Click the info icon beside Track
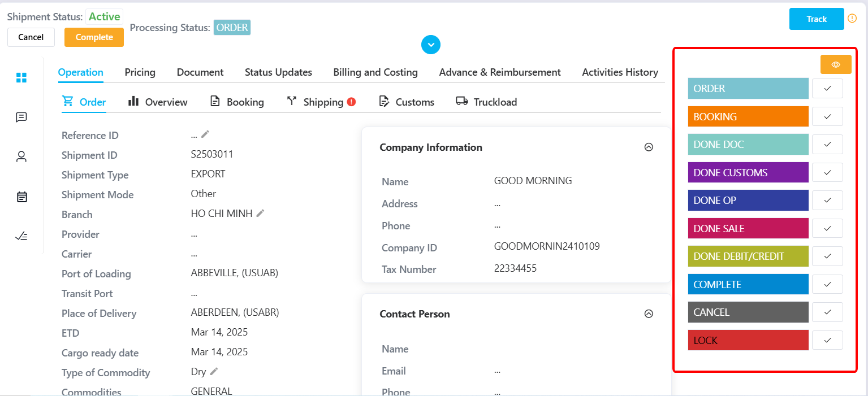This screenshot has width=868, height=396. point(853,19)
